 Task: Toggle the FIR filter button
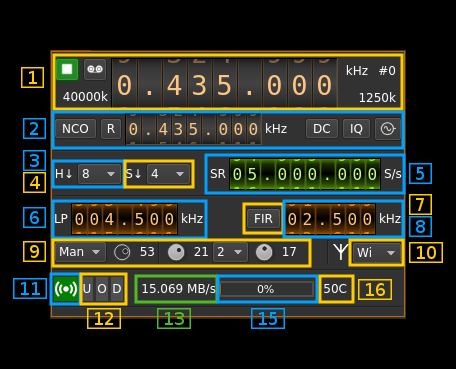pos(263,219)
